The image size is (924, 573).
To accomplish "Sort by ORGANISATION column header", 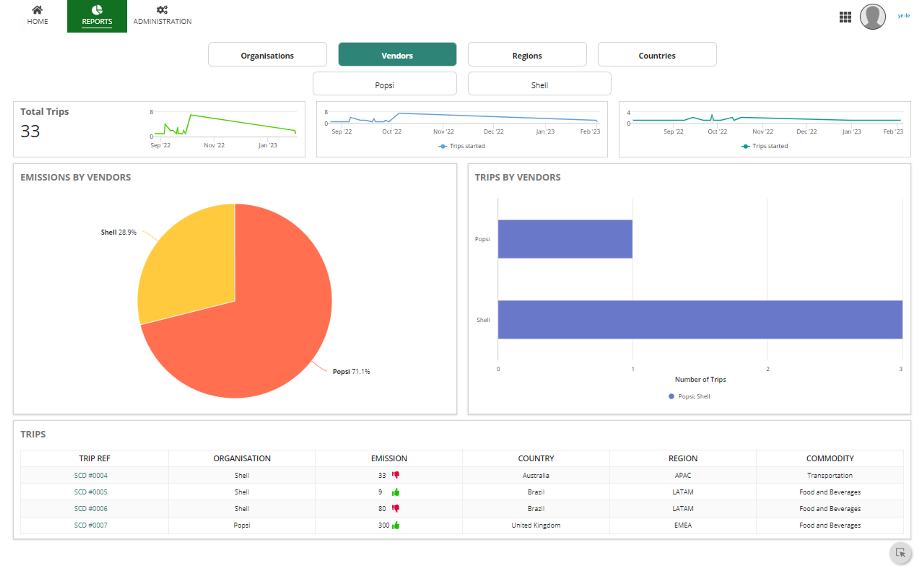I will (x=242, y=458).
